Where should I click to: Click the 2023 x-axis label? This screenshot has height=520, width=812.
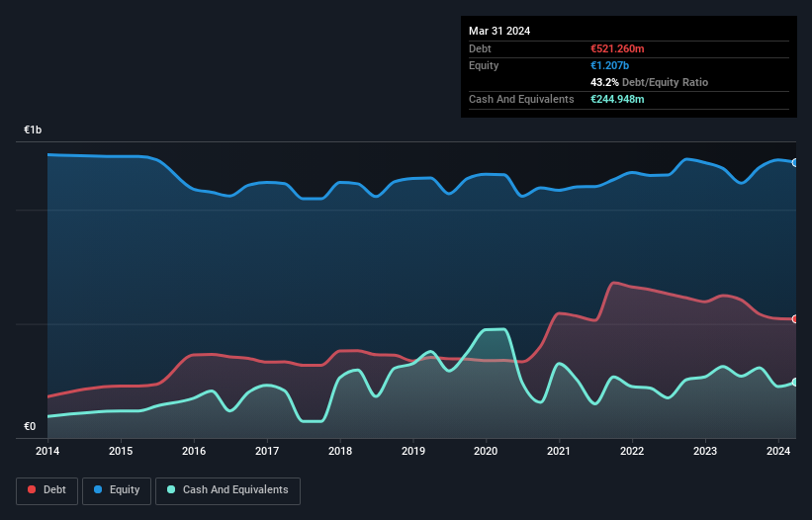coord(705,451)
